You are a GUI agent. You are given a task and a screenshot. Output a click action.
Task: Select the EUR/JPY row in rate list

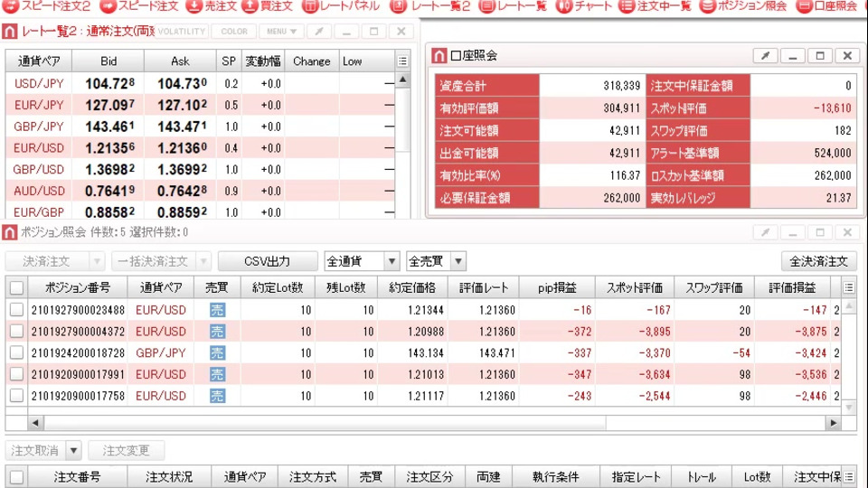tap(200, 105)
